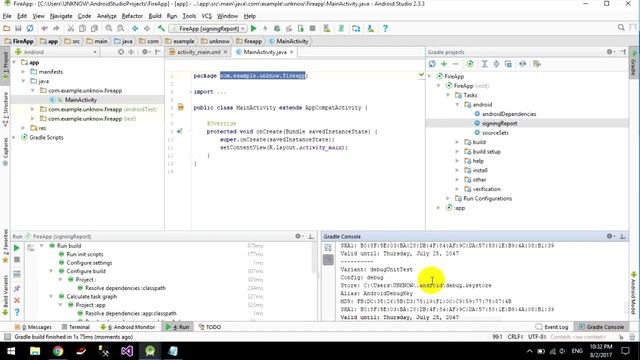Viewport: 640px width, 360px height.
Task: Collapse the Calculate task graph node
Action: tap(51, 296)
